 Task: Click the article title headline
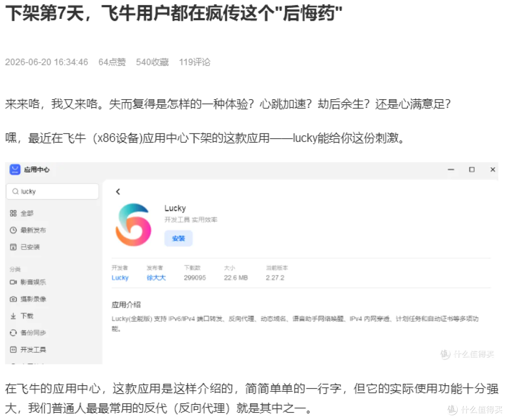click(174, 14)
